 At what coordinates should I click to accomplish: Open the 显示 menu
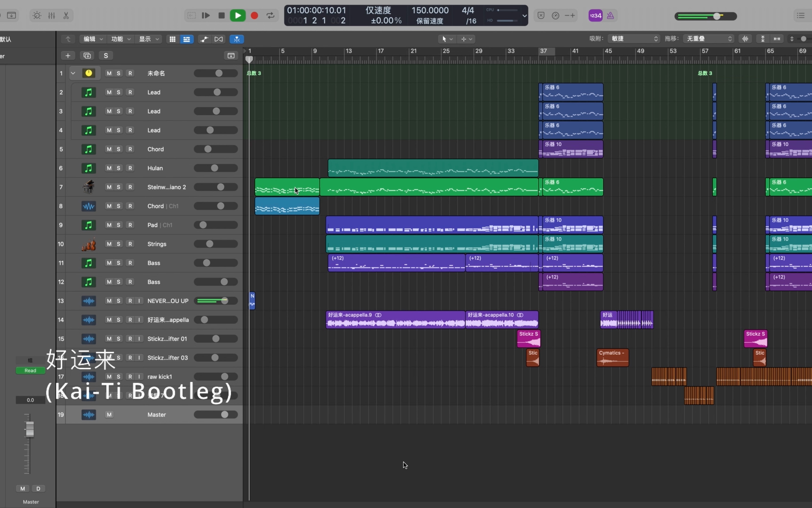(x=149, y=39)
